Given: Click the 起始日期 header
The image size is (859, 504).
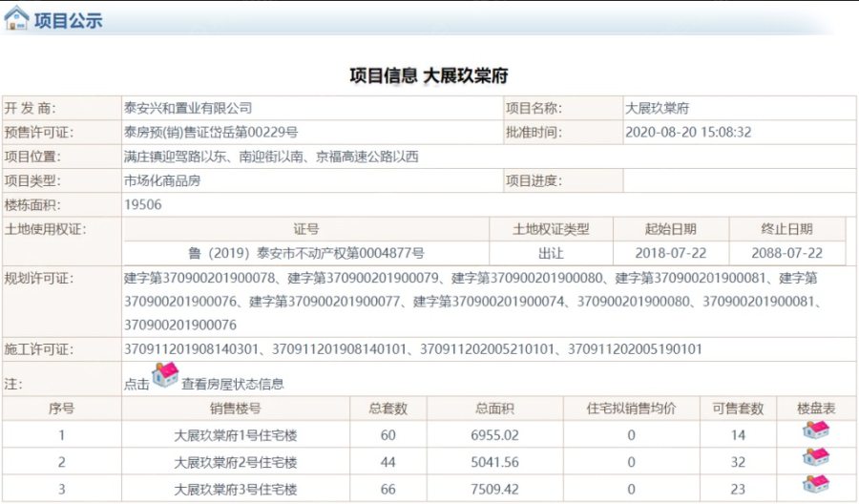Looking at the screenshot, I should [671, 229].
